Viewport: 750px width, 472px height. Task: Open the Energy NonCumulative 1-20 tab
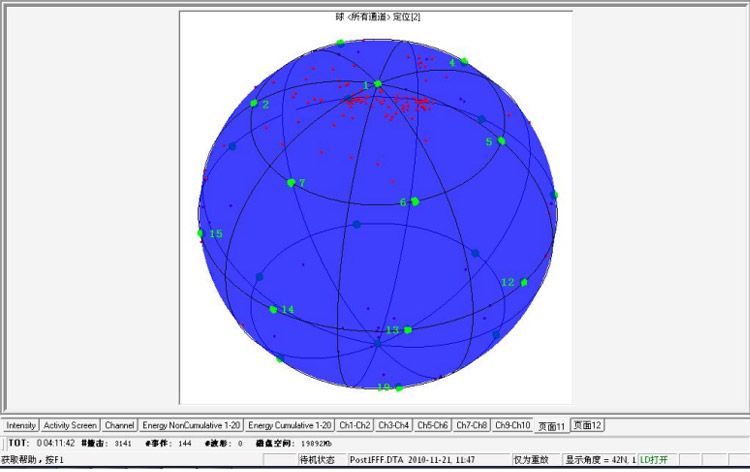pyautogui.click(x=191, y=425)
